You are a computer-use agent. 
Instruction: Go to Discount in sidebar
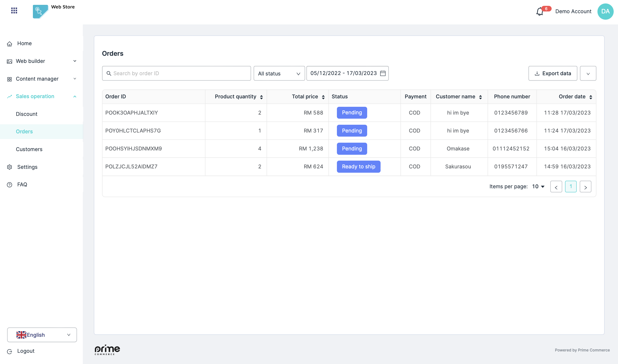point(27,114)
